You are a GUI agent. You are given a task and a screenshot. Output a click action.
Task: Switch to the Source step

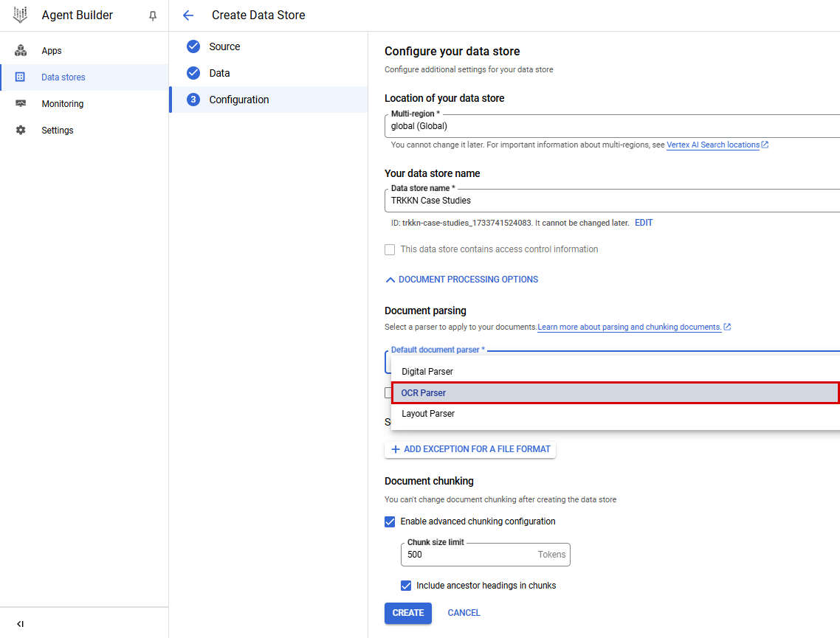tap(224, 46)
